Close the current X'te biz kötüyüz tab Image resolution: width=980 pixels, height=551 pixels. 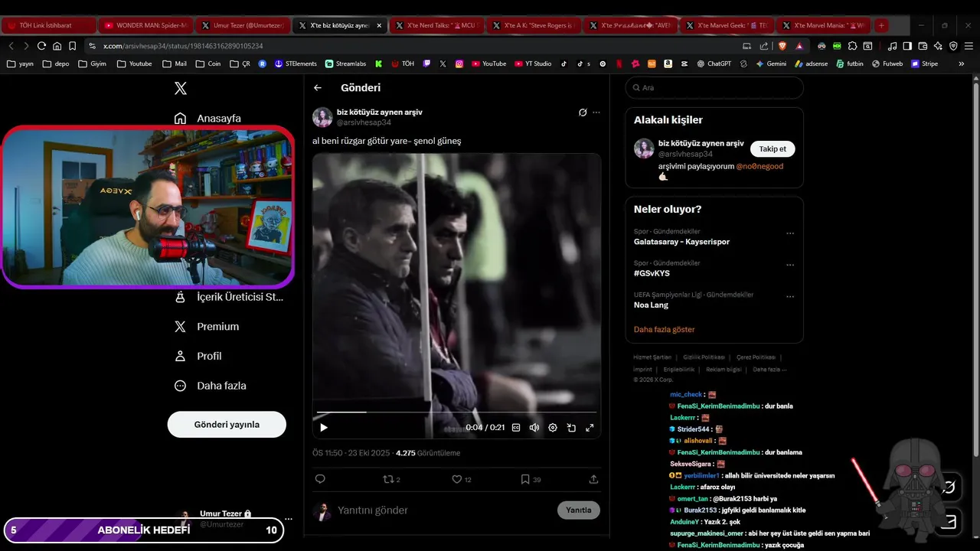coord(379,25)
